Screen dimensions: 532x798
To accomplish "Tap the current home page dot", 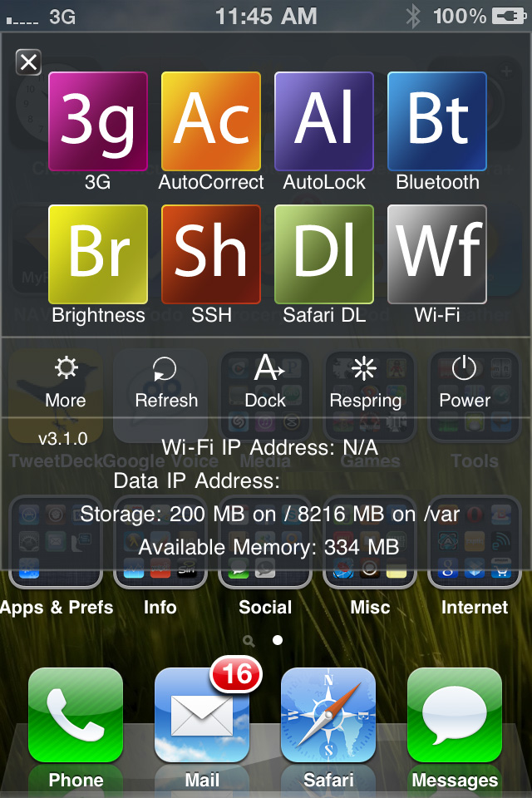I will [x=278, y=640].
